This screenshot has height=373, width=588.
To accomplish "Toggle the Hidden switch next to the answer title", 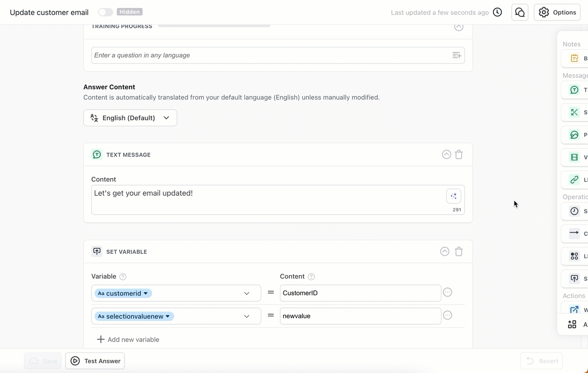I will coord(105,12).
